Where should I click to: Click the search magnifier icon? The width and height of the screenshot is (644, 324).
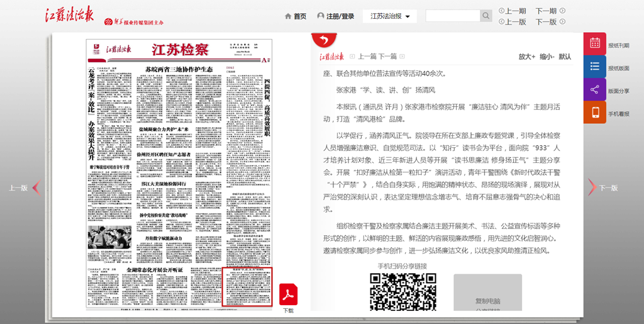click(486, 16)
